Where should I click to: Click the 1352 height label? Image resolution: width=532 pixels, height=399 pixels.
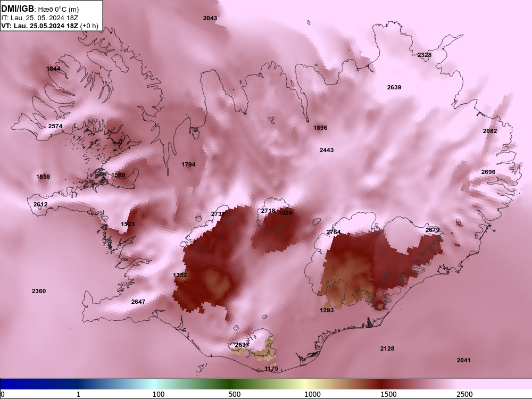pyautogui.click(x=180, y=275)
